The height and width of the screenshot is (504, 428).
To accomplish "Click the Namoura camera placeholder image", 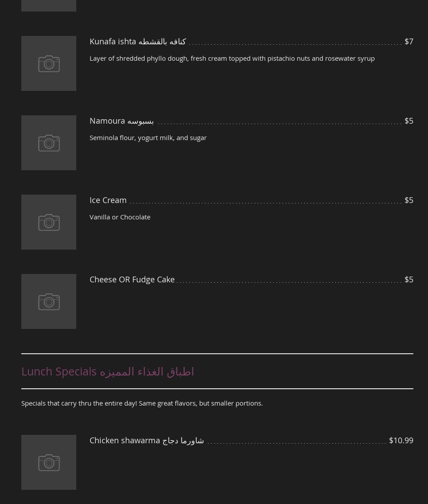I will point(49,143).
